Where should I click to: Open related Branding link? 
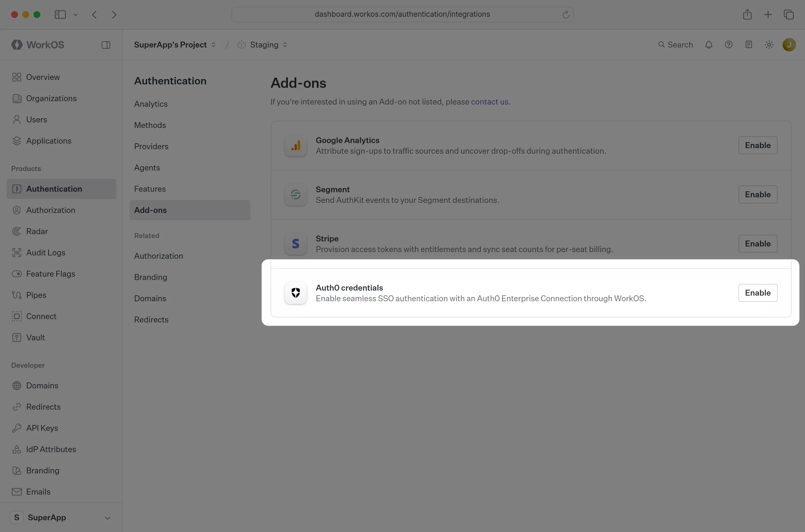pyautogui.click(x=190, y=277)
